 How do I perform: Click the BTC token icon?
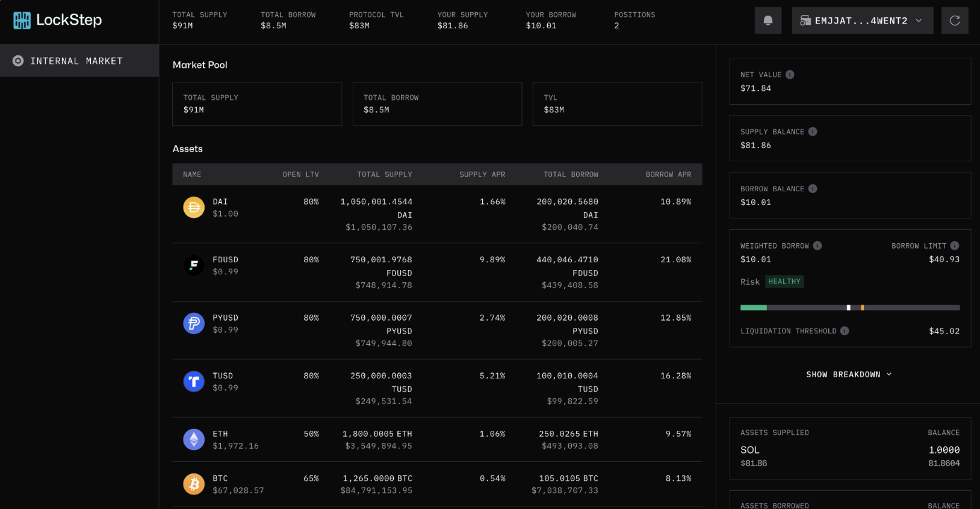(x=194, y=484)
